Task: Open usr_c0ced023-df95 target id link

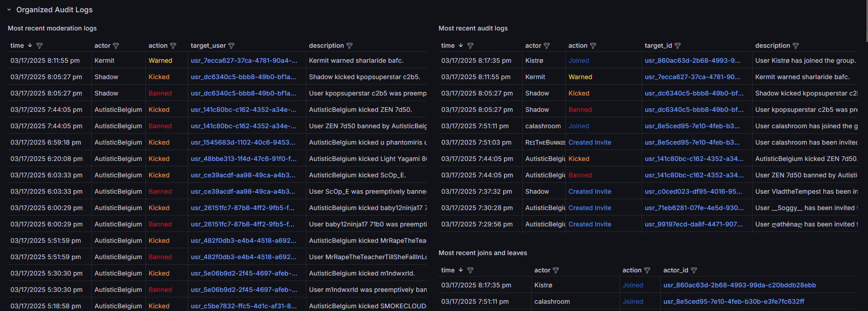Action: click(693, 191)
